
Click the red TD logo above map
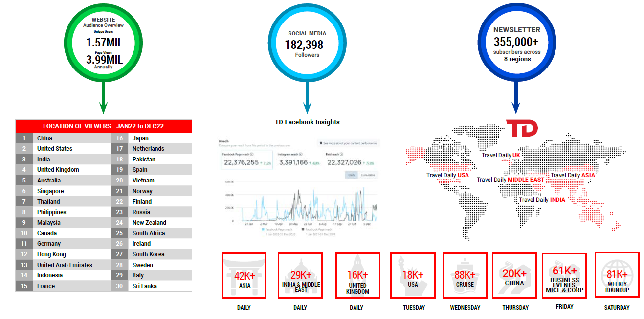[x=522, y=127]
